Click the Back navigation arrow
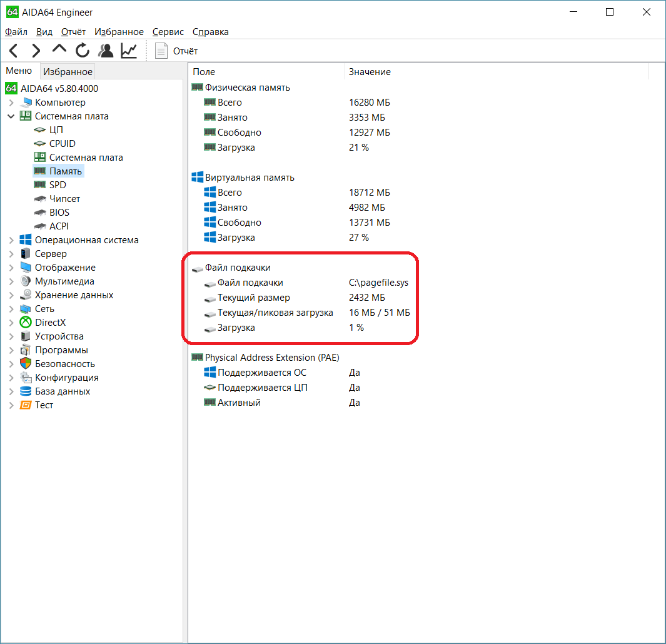The height and width of the screenshot is (644, 666). point(14,51)
